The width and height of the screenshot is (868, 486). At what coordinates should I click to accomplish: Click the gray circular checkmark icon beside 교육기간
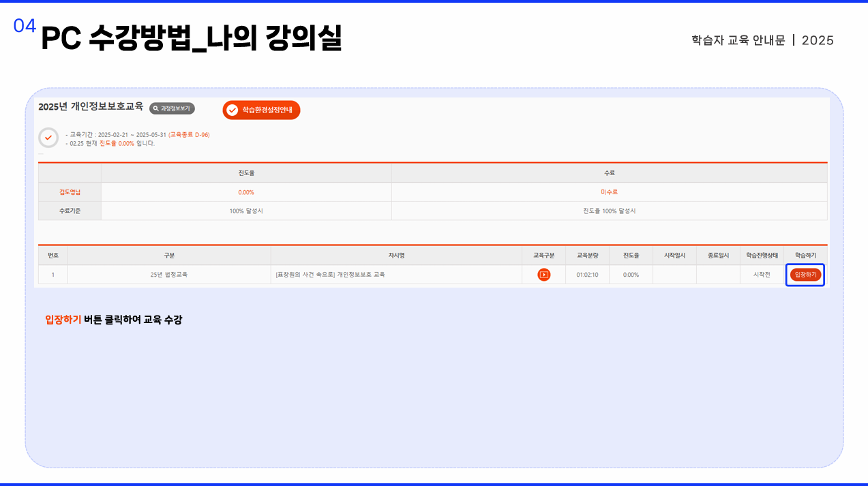[48, 138]
